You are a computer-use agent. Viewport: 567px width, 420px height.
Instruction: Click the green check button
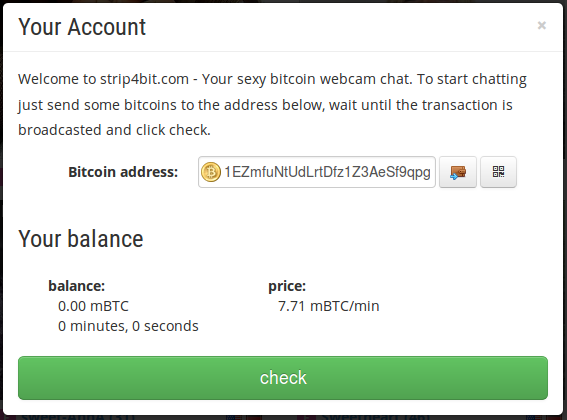283,378
